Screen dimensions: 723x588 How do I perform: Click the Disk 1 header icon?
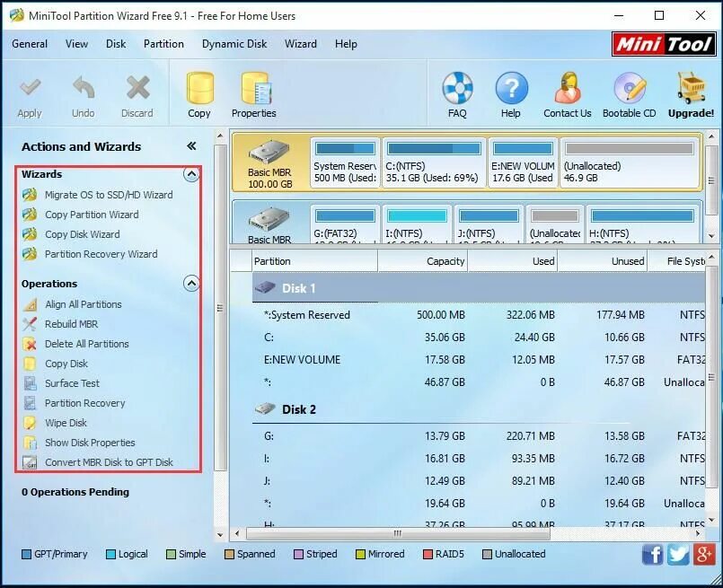click(265, 288)
